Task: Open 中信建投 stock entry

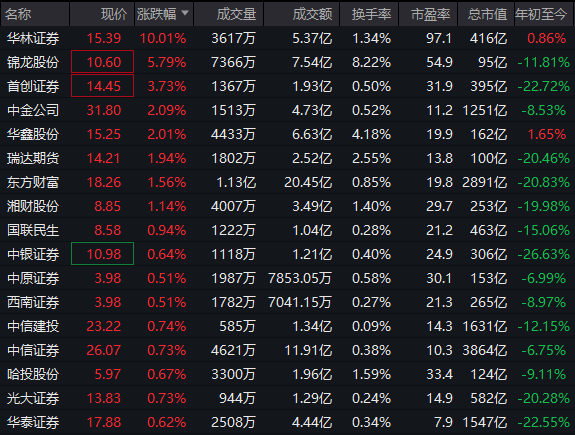Action: [x=33, y=326]
